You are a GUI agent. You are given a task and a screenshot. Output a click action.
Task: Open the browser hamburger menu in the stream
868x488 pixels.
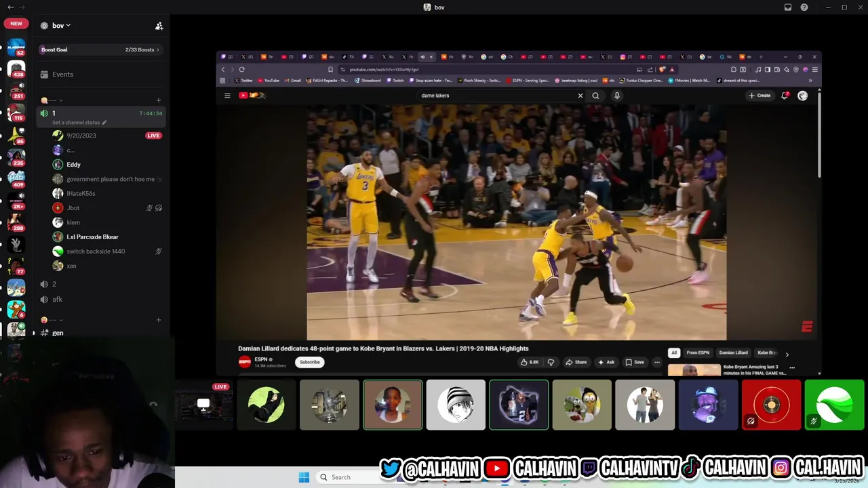[814, 69]
